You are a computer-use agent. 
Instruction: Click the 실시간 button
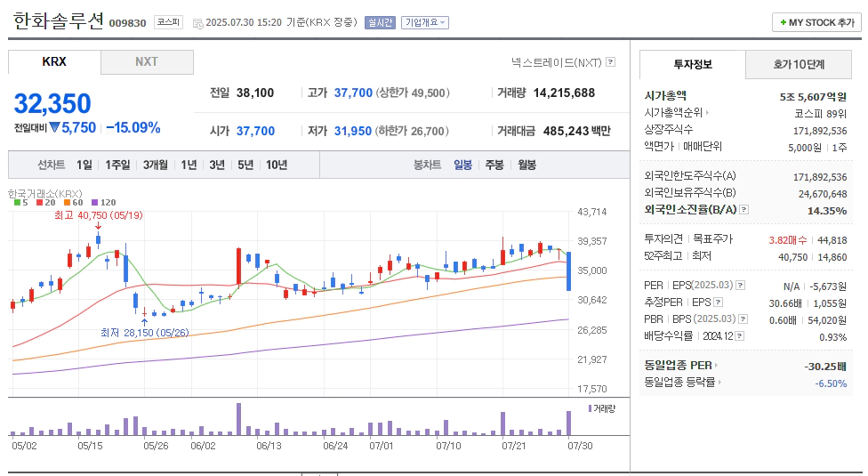pos(380,23)
